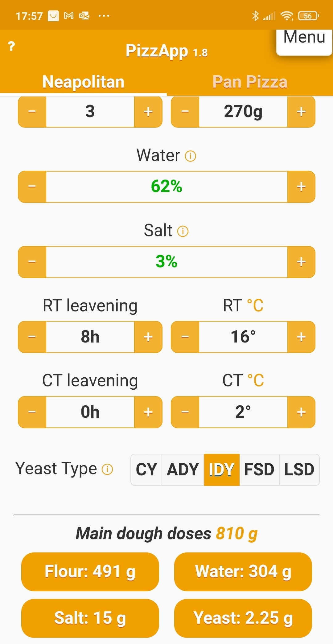The height and width of the screenshot is (644, 333).
Task: Decrease salt percentage with minus button
Action: click(32, 262)
